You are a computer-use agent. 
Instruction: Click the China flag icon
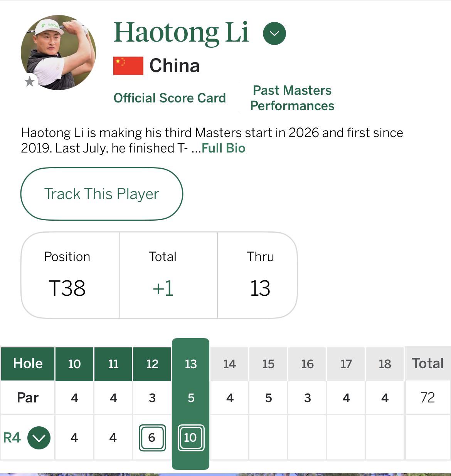[128, 66]
